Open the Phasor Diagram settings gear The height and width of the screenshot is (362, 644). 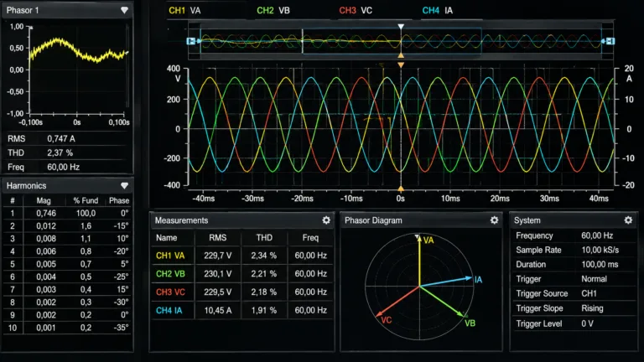pyautogui.click(x=494, y=220)
